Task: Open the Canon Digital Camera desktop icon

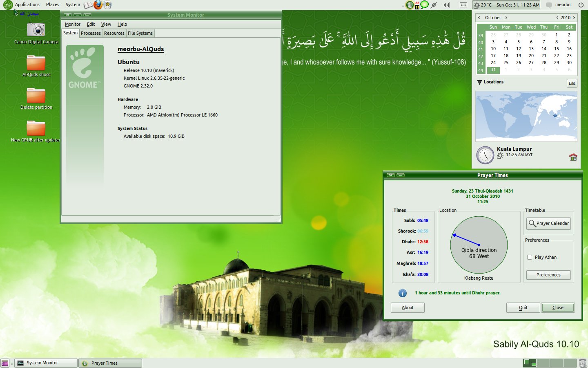Action: (x=36, y=29)
